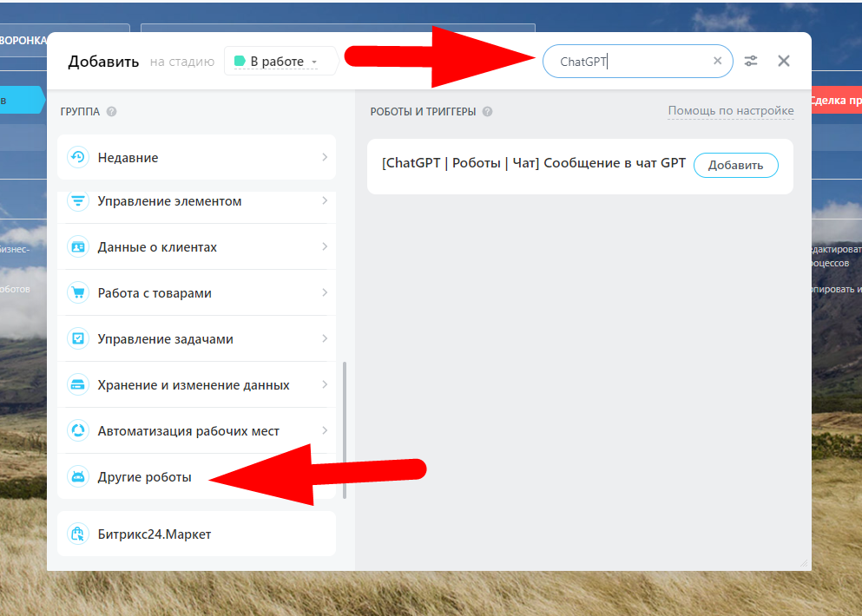Click the help icon beside РОБОТЫ И ТРИГГЕРЫ
The height and width of the screenshot is (616, 862).
click(x=487, y=112)
